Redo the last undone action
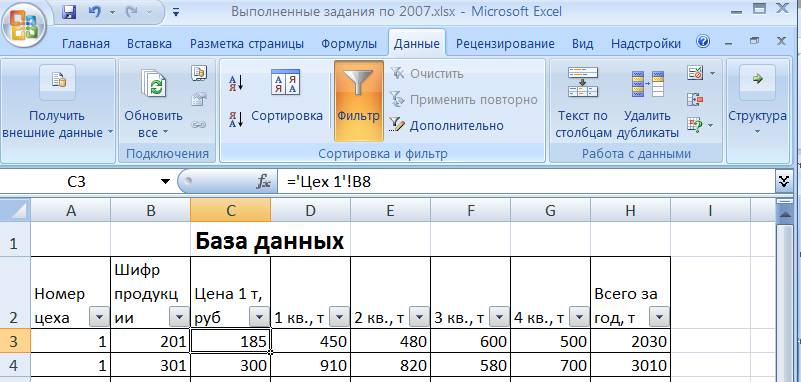The image size is (801, 382). [132, 11]
